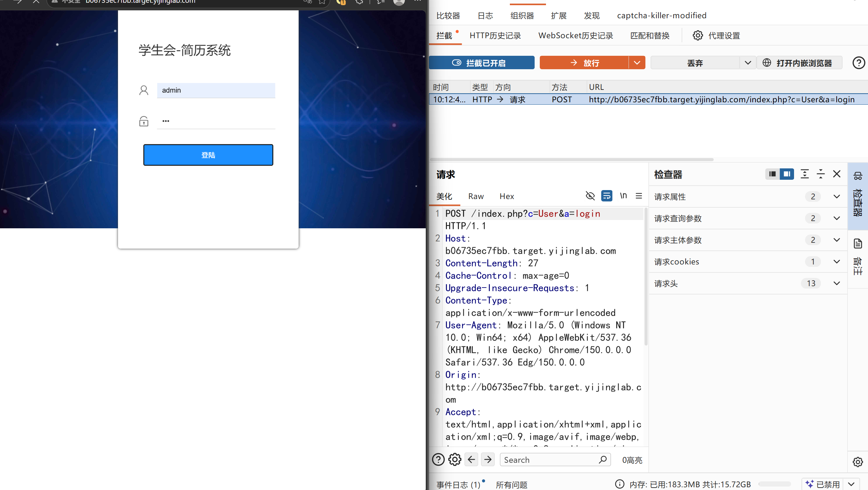Click the blue 登陆 login button
Viewport: 868px width, 490px height.
[208, 155]
